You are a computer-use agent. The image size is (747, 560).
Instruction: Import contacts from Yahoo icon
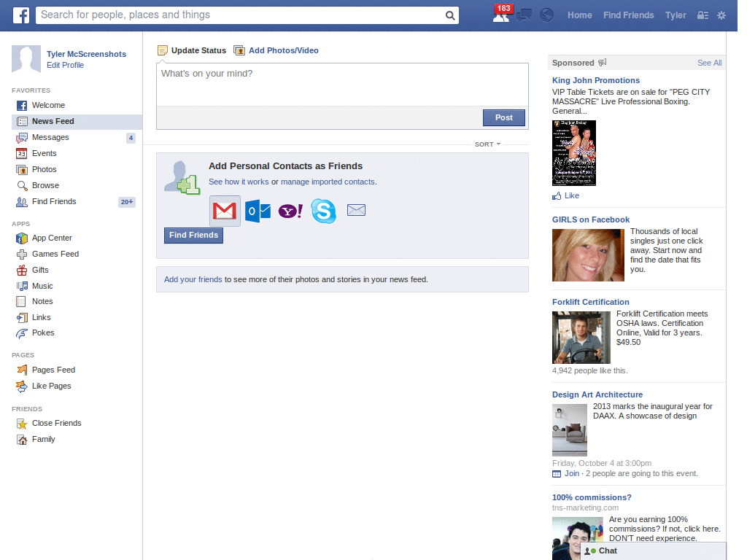pos(290,211)
